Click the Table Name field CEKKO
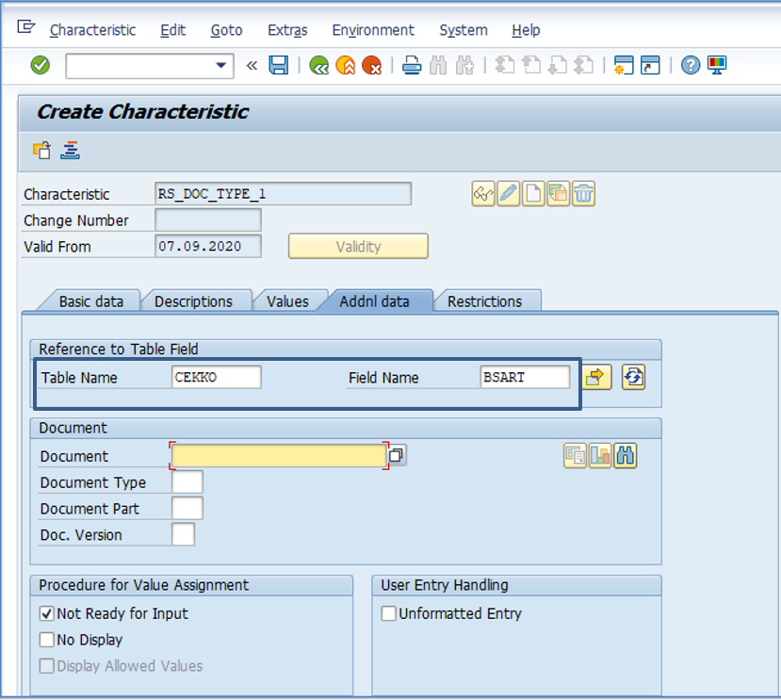The height and width of the screenshot is (700, 781). pos(216,377)
